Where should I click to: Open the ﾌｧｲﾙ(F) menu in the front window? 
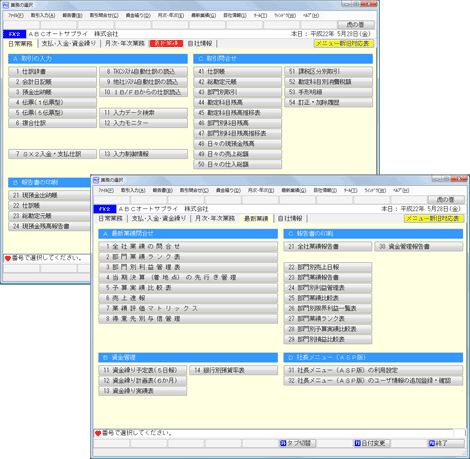click(106, 190)
